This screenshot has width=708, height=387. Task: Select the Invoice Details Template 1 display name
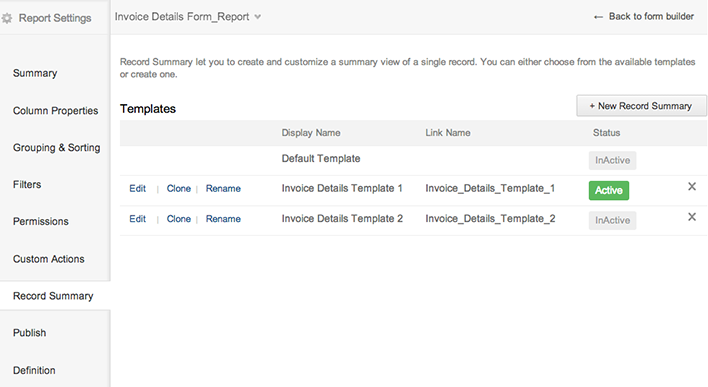[x=342, y=188]
